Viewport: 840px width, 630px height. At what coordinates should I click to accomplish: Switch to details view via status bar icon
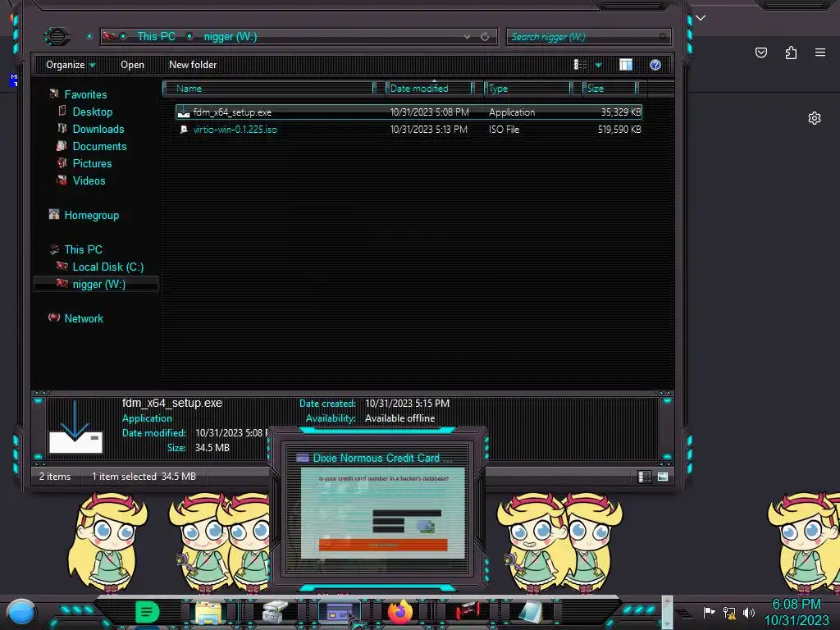click(645, 477)
